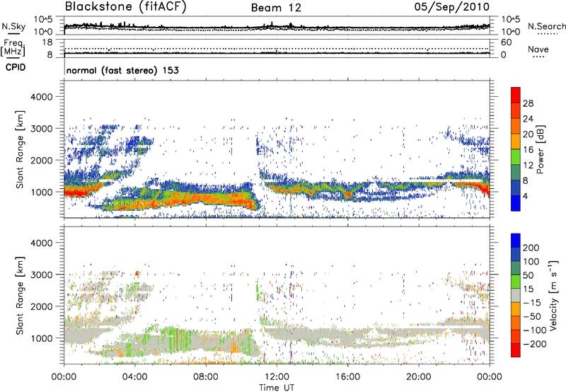Click the 04:00 time tick label
566x392 pixels.
point(135,377)
